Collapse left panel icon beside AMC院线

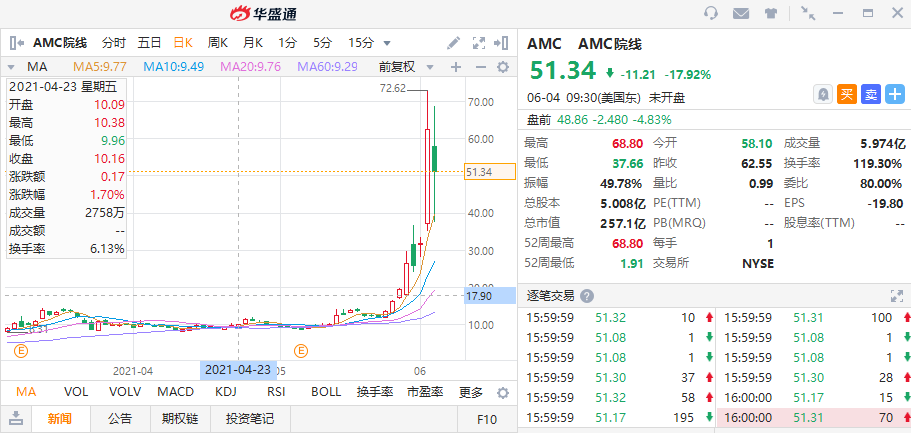click(17, 42)
